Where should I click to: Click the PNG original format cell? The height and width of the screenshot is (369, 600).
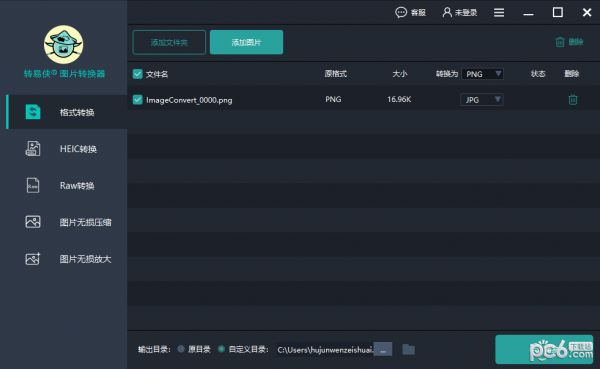coord(333,100)
